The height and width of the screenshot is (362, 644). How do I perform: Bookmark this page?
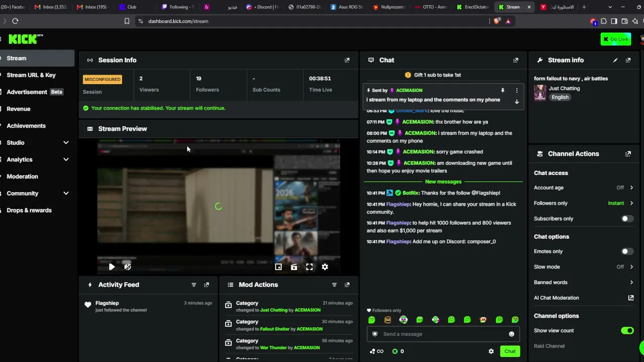(x=127, y=21)
